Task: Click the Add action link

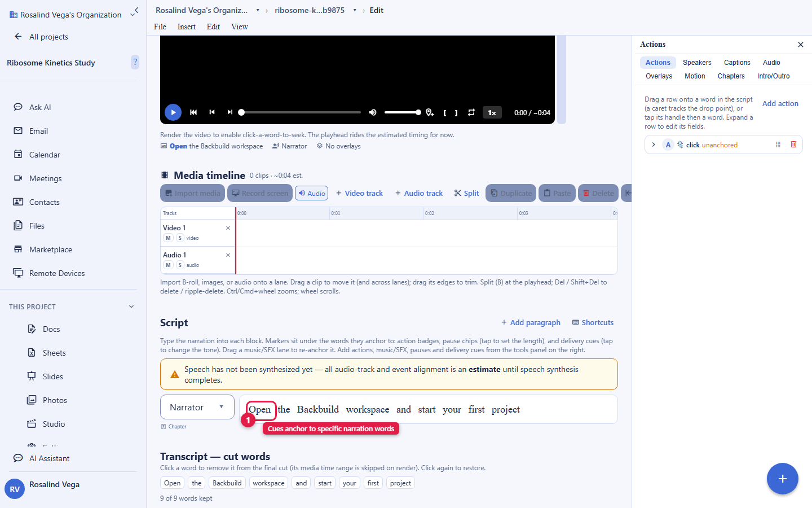Action: (780, 104)
